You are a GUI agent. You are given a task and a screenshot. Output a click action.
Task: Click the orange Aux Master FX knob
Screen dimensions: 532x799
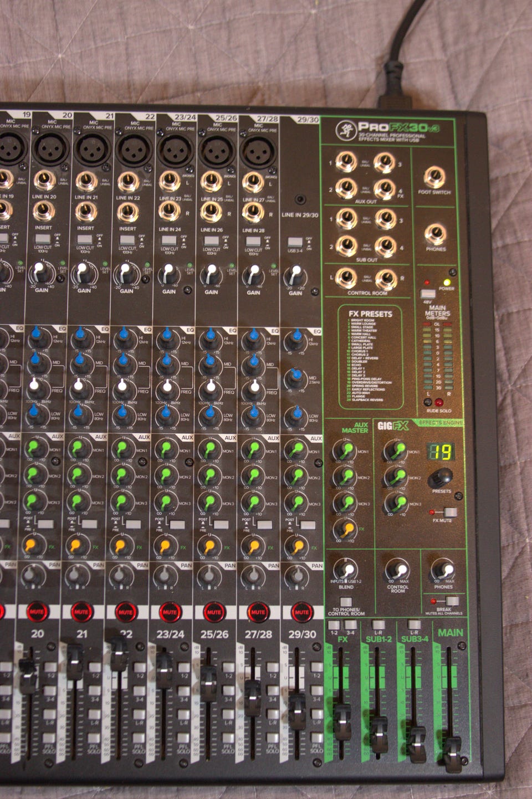tap(347, 530)
